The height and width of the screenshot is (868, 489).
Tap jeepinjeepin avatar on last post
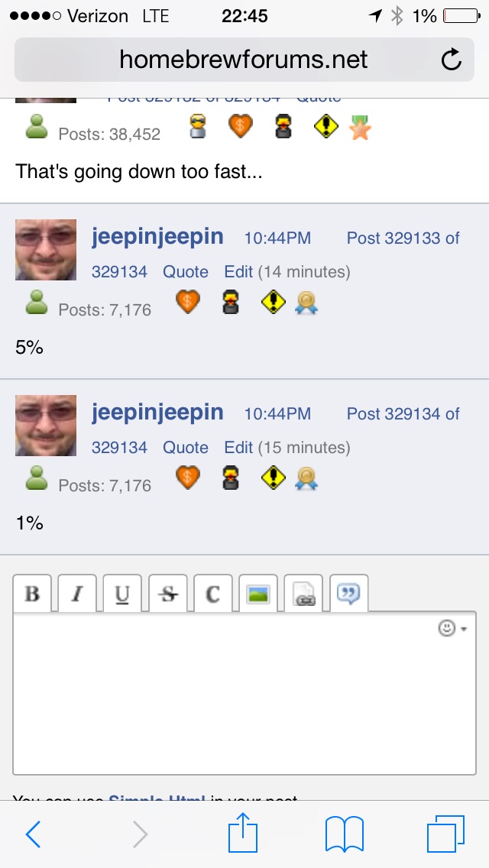[46, 426]
